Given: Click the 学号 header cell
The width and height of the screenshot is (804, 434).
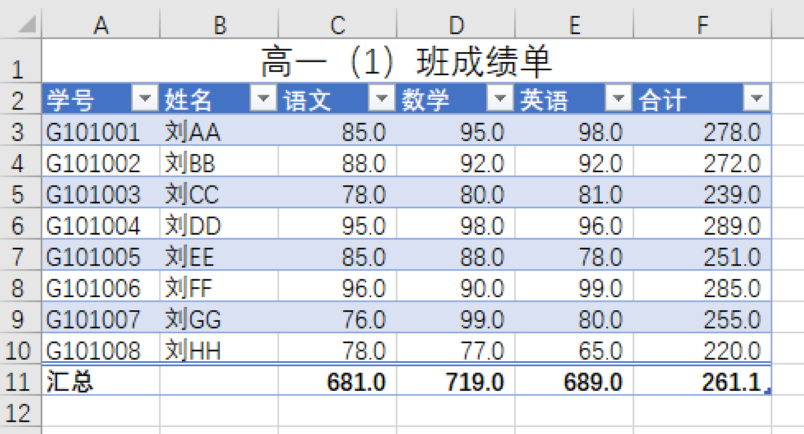Looking at the screenshot, I should coord(100,98).
